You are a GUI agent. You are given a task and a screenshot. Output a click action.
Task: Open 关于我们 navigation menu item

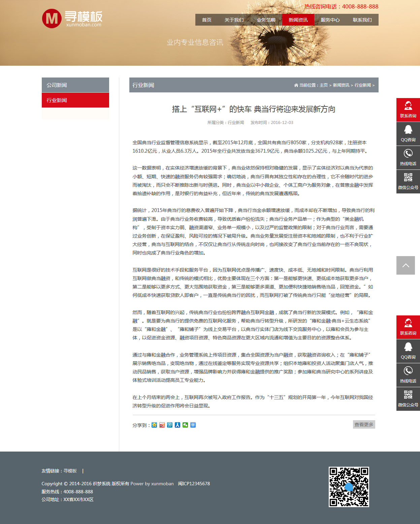click(x=234, y=20)
